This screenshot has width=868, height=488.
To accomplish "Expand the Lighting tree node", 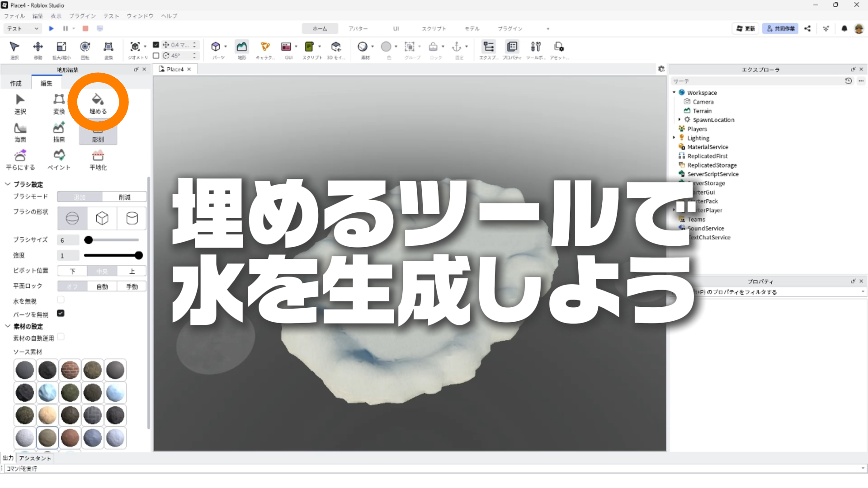I will click(x=674, y=138).
